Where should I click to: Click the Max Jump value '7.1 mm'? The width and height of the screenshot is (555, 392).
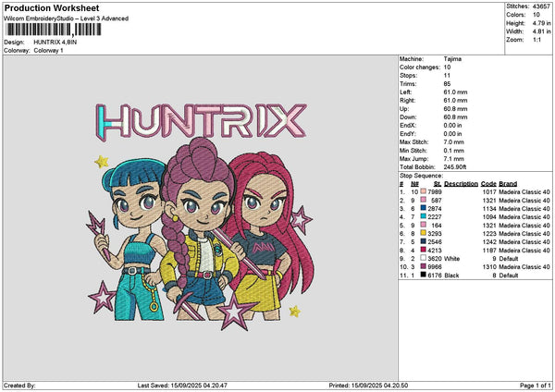click(x=454, y=159)
